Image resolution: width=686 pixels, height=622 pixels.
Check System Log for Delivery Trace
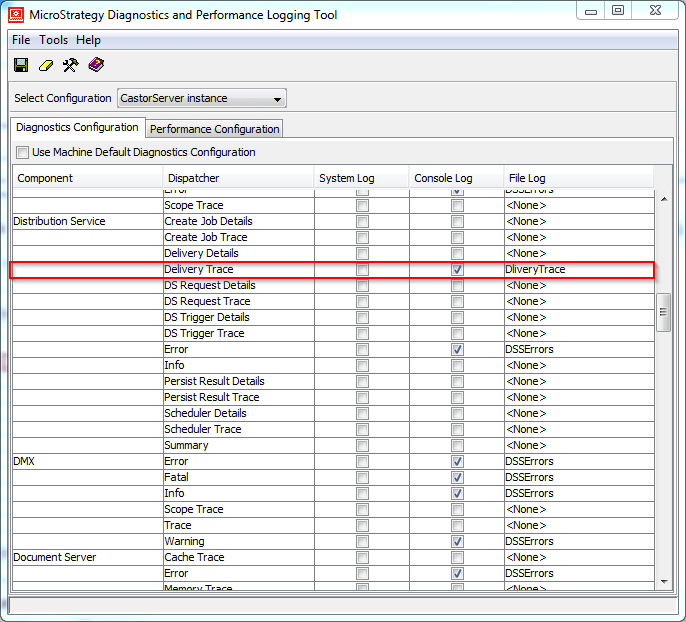coord(362,269)
